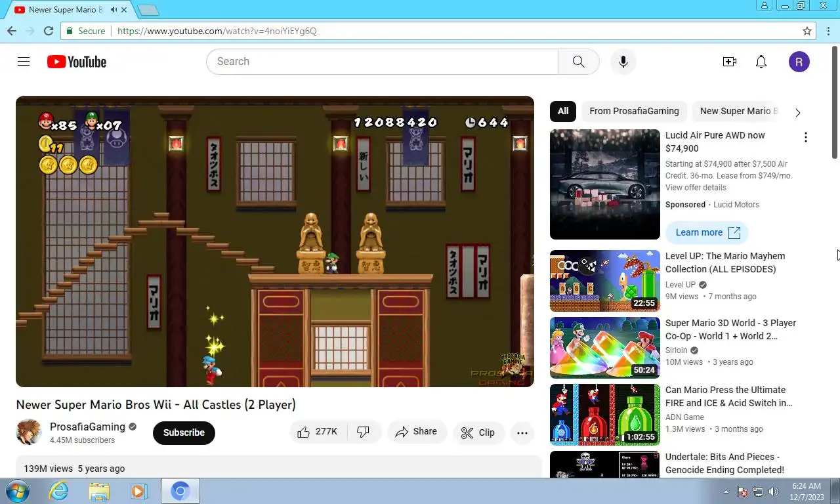Open Super Mario 3D World video title
Screen dimensions: 840x504
[x=730, y=329]
